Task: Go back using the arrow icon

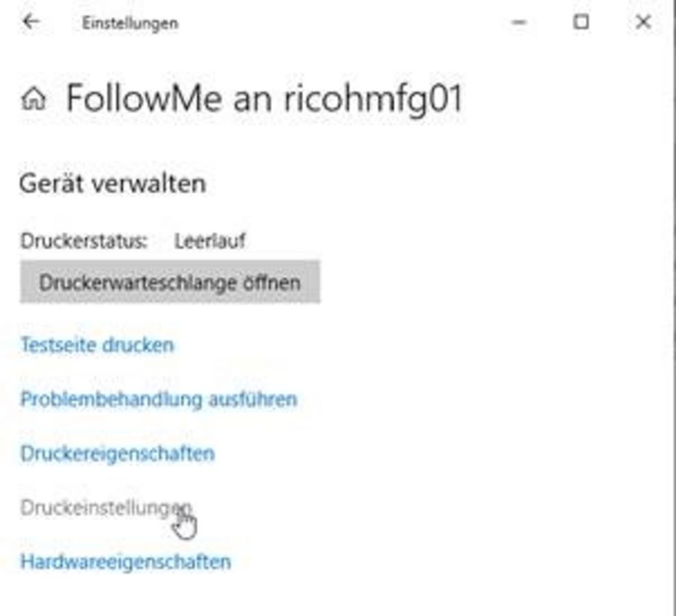Action: point(31,22)
